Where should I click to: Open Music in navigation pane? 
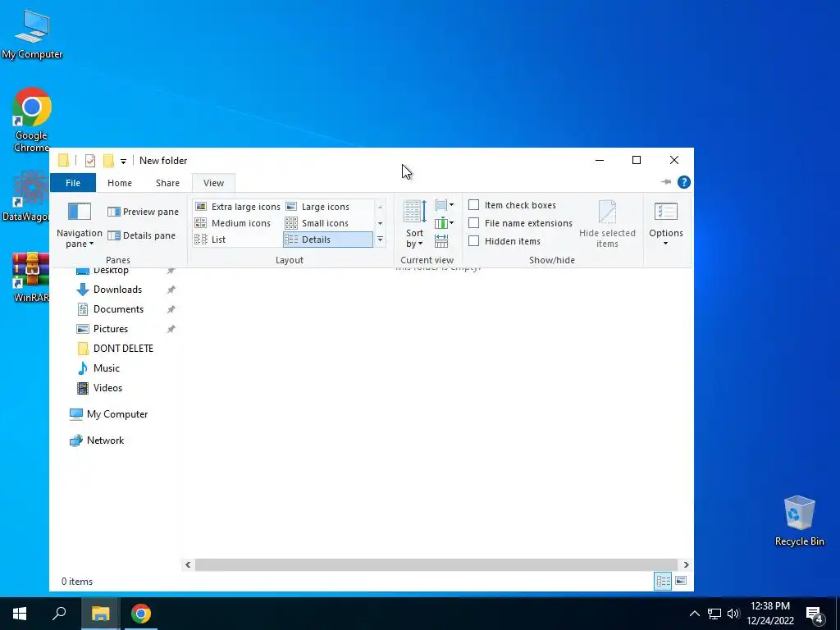(x=106, y=368)
